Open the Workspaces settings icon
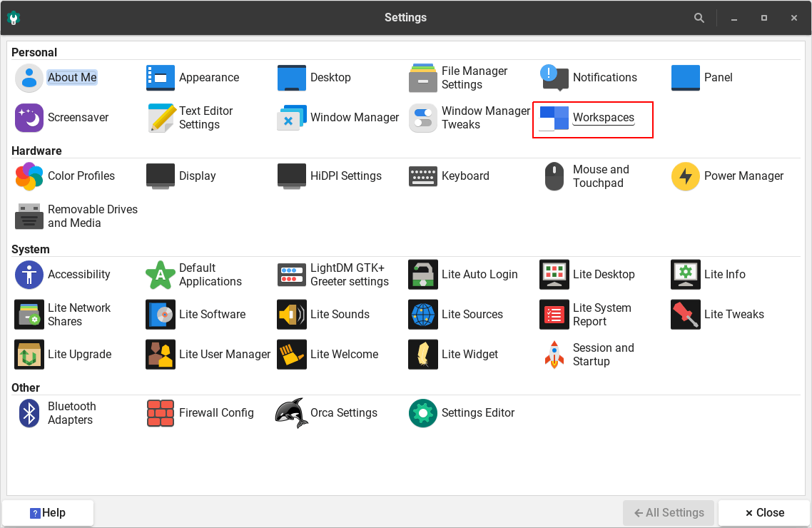The height and width of the screenshot is (528, 812). point(554,118)
